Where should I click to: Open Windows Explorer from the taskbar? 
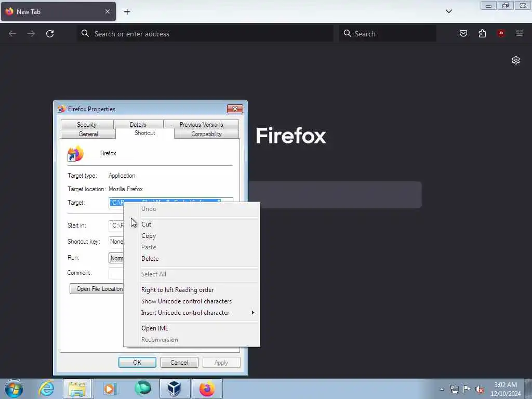point(77,389)
